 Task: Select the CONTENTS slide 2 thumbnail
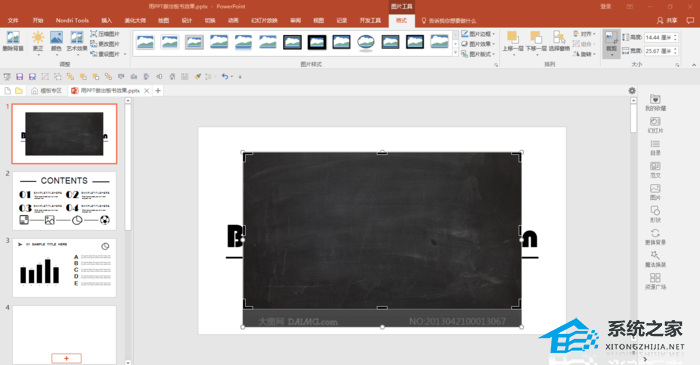coord(64,201)
